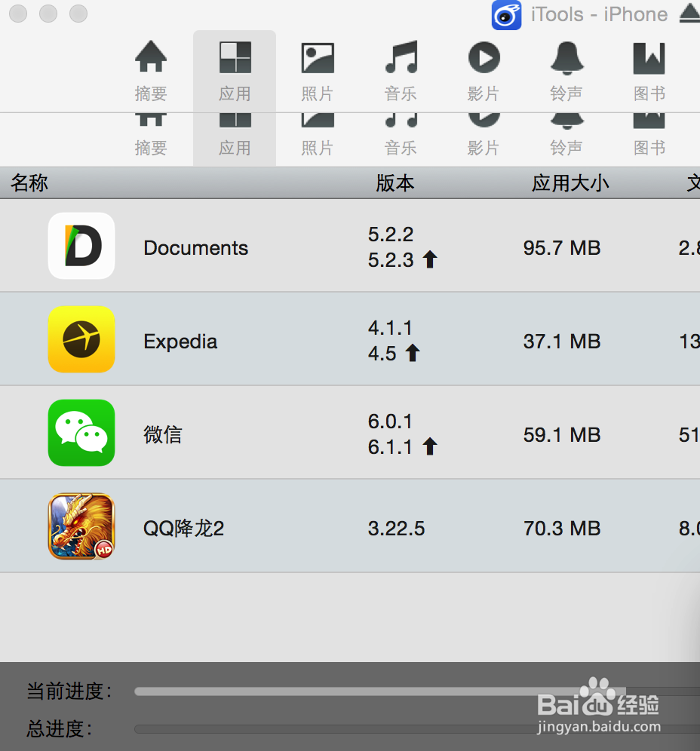Sort list by 名称 column header
This screenshot has height=751, width=700.
[x=29, y=183]
